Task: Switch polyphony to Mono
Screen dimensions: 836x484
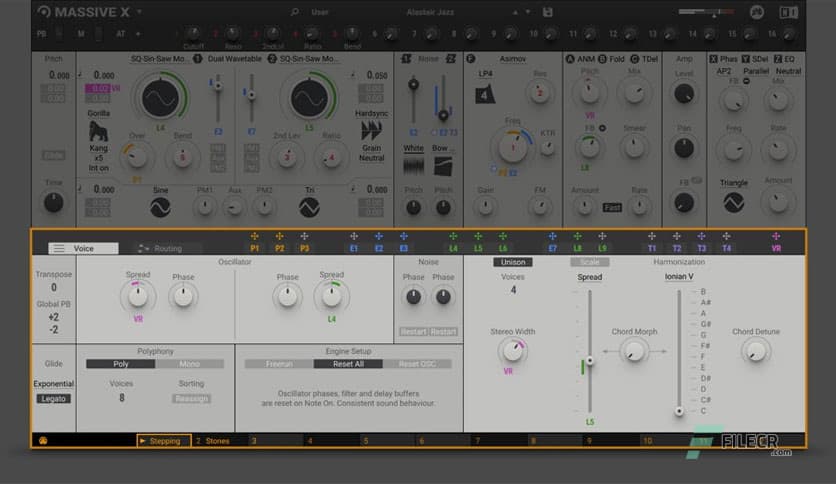Action: [x=189, y=364]
